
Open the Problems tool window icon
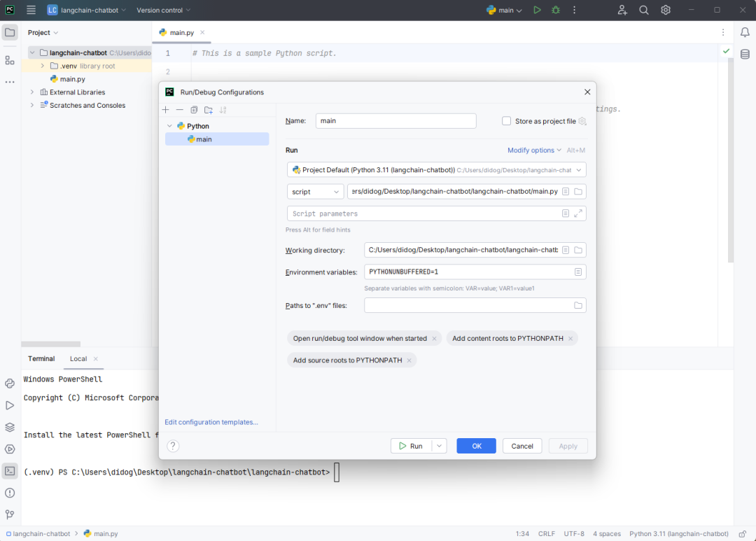point(10,493)
